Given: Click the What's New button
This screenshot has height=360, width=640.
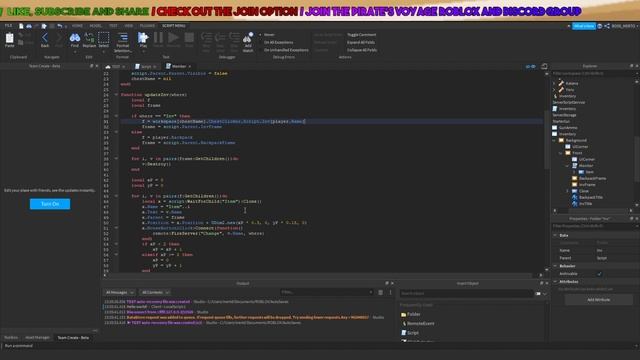Looking at the screenshot, I should pos(584,26).
